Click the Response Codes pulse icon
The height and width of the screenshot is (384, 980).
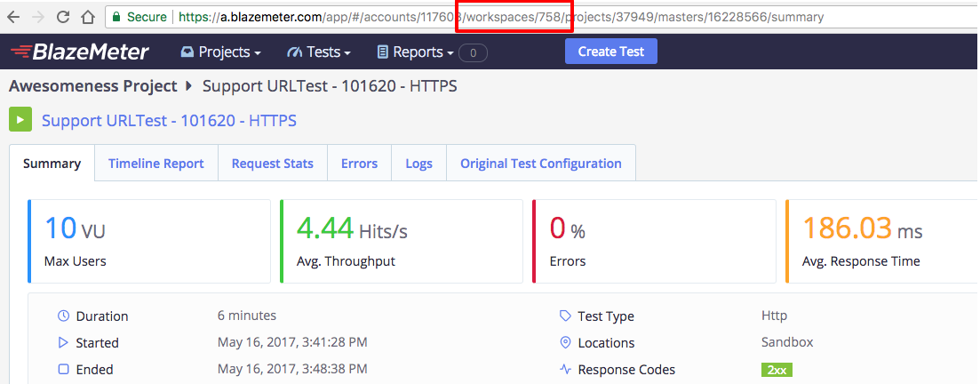point(566,369)
